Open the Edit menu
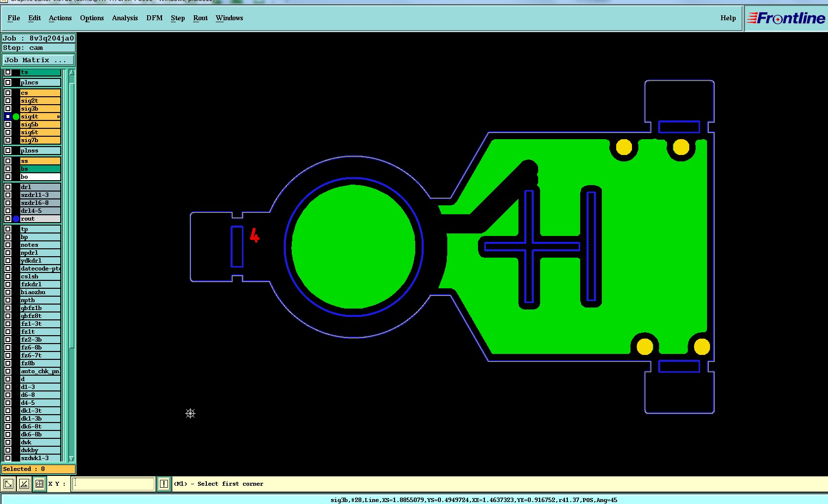The width and height of the screenshot is (828, 504). (x=35, y=18)
